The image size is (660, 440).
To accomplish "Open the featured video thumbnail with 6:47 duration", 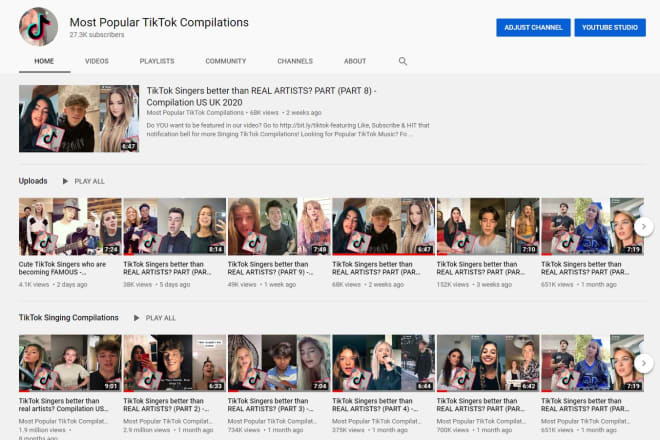I will [x=79, y=119].
